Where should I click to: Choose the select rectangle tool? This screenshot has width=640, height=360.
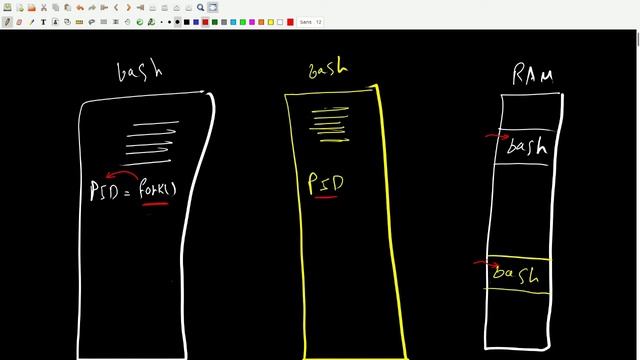pyautogui.click(x=104, y=22)
